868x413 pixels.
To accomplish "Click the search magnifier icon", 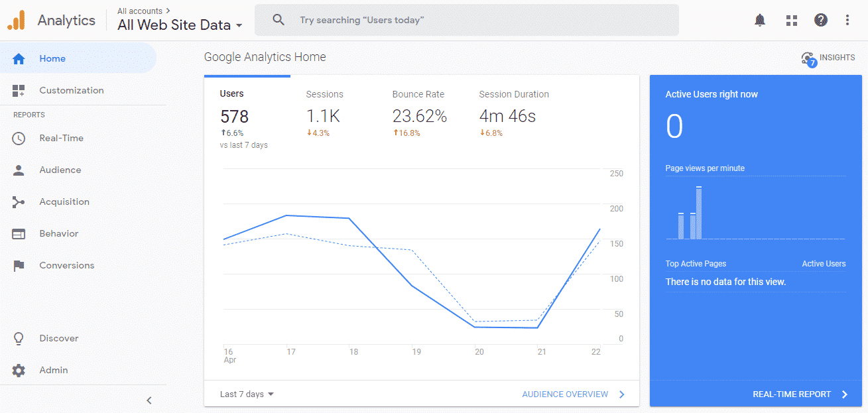I will click(279, 20).
